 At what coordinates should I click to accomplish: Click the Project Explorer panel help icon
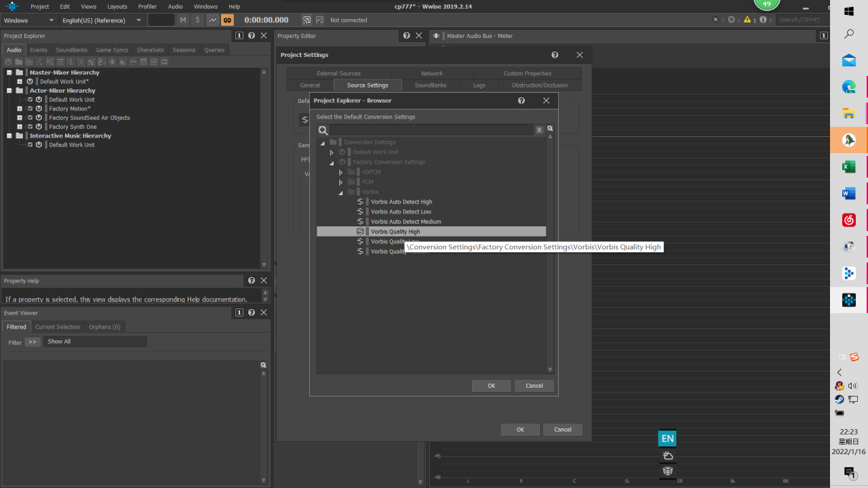point(252,36)
